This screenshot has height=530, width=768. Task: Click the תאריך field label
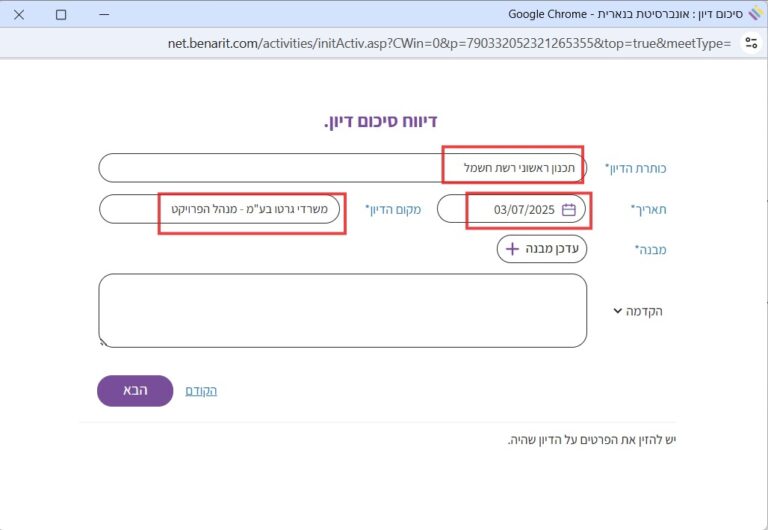coord(648,210)
